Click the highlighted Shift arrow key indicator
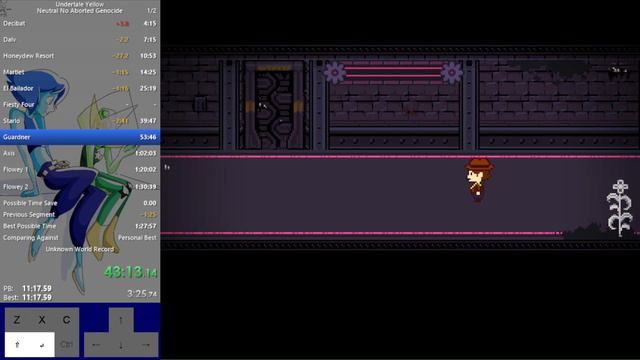This screenshot has width=640, height=360. [x=17, y=344]
